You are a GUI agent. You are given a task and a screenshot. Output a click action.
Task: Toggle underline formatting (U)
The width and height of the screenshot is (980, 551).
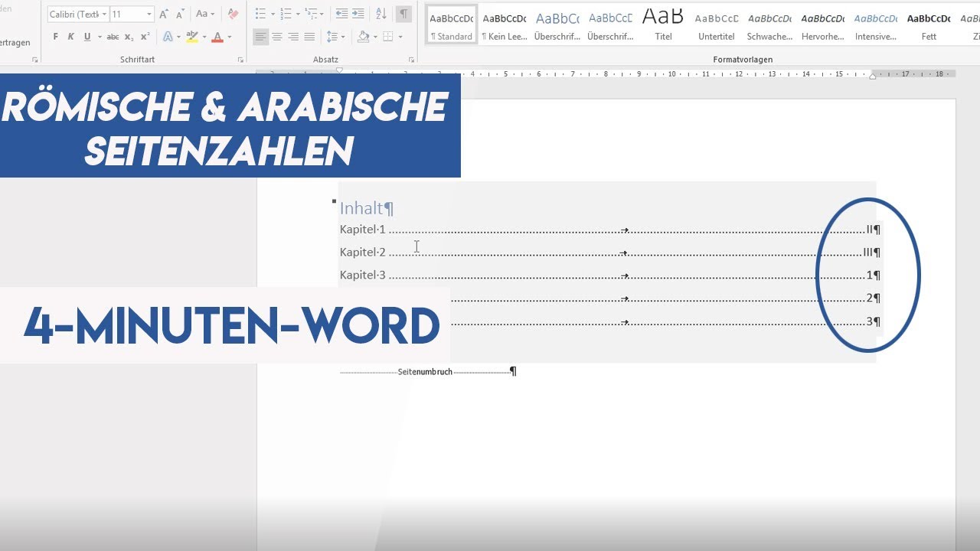(87, 37)
